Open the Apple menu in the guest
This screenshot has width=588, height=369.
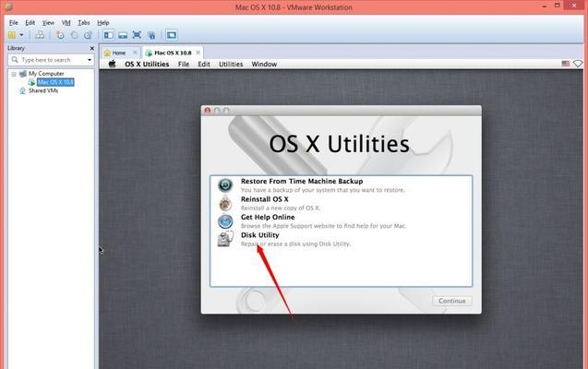tap(112, 64)
